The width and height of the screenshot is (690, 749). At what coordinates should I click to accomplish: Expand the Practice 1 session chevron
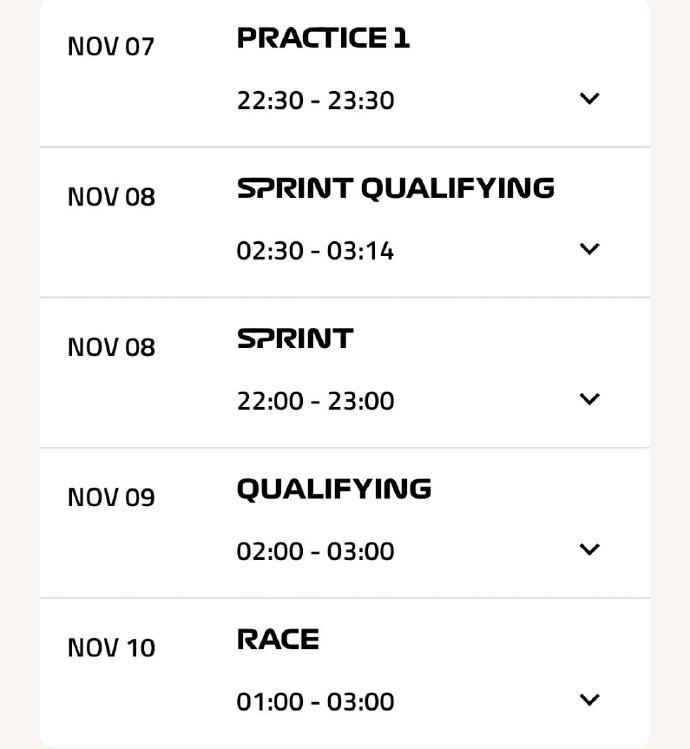click(589, 99)
